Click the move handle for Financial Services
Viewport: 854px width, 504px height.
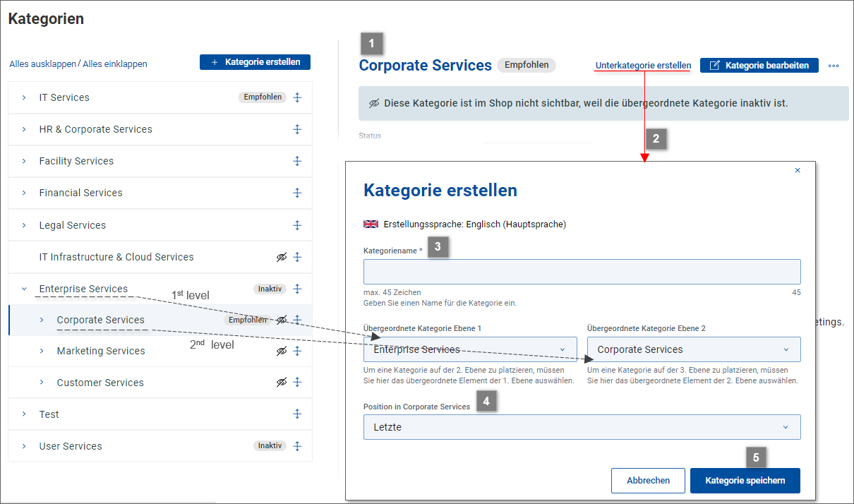point(297,193)
